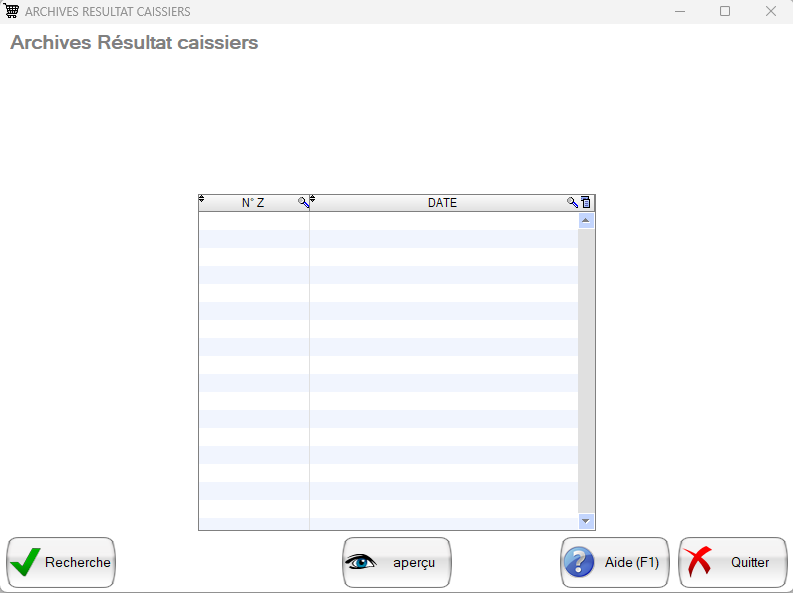The image size is (793, 593).
Task: Open the table options menu icon
Action: point(586,202)
